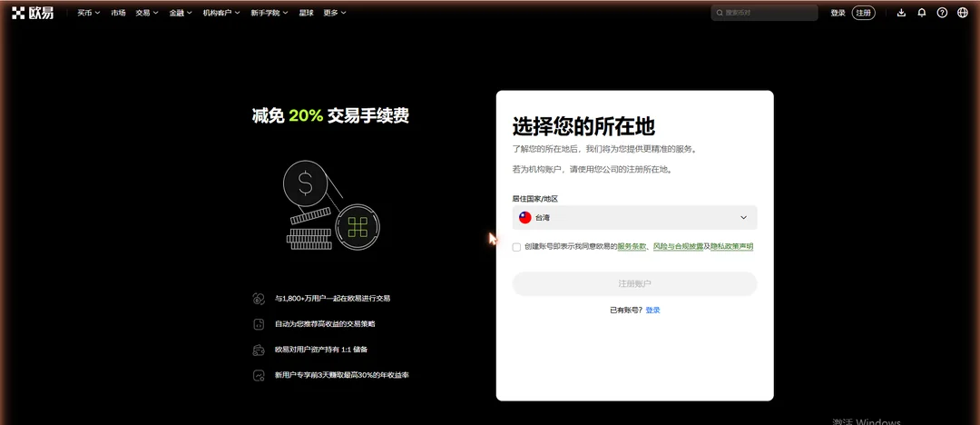
Task: Expand the 机构客户 menu
Action: tap(222, 13)
